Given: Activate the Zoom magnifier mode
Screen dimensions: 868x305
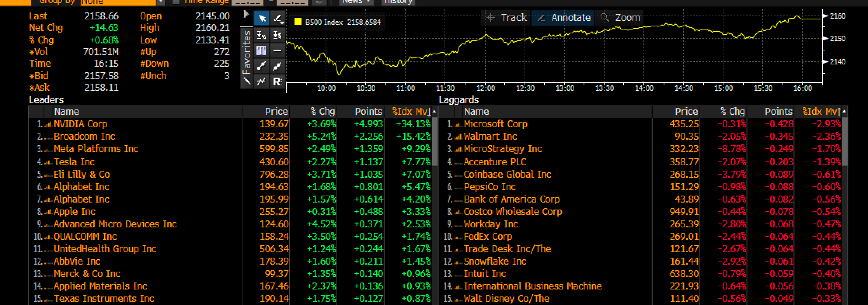Looking at the screenshot, I should [620, 17].
